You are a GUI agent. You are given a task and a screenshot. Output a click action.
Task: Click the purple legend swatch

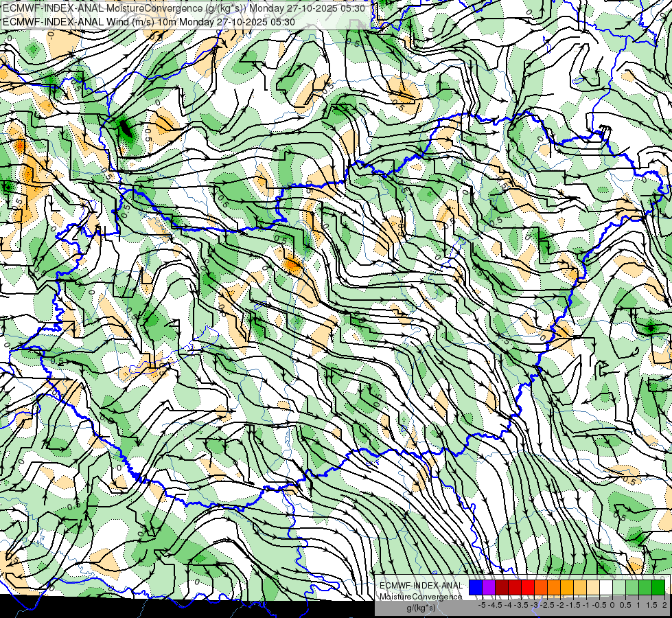pyautogui.click(x=489, y=587)
